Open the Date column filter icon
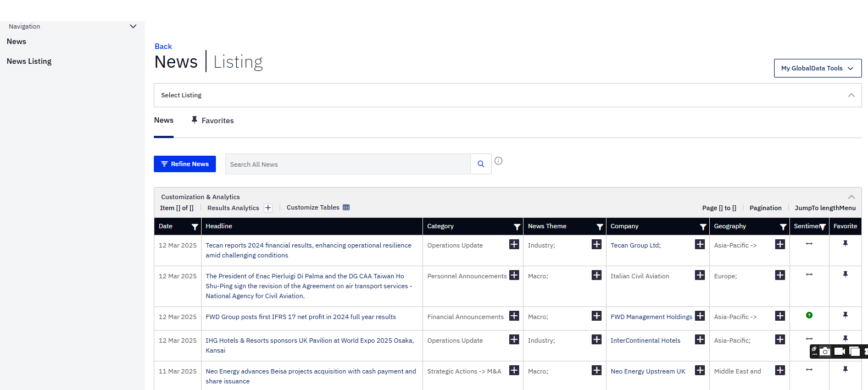 pyautogui.click(x=194, y=227)
